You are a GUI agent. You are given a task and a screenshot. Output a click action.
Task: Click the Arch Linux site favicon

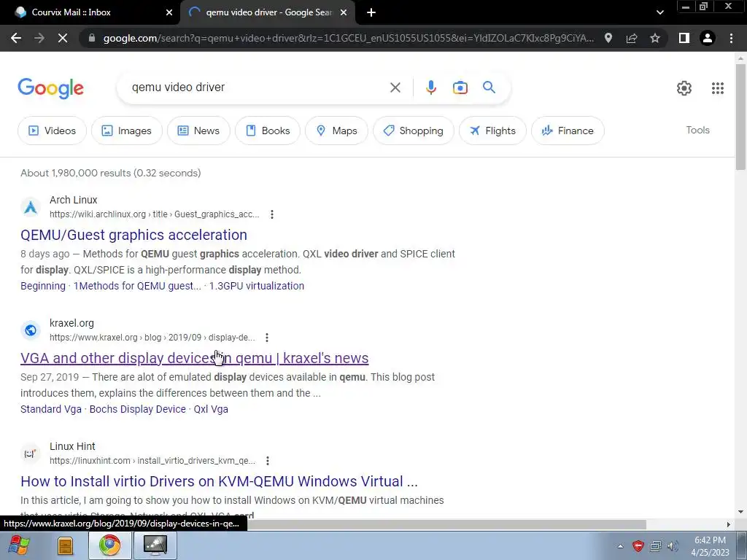point(31,207)
